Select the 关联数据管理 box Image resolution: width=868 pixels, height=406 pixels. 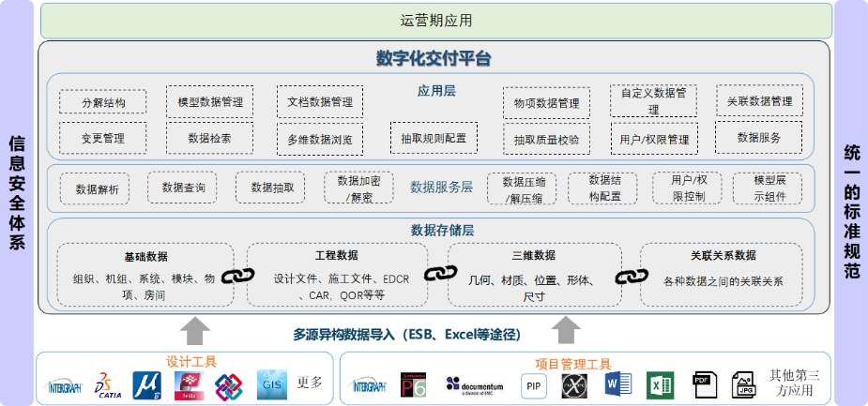click(759, 100)
